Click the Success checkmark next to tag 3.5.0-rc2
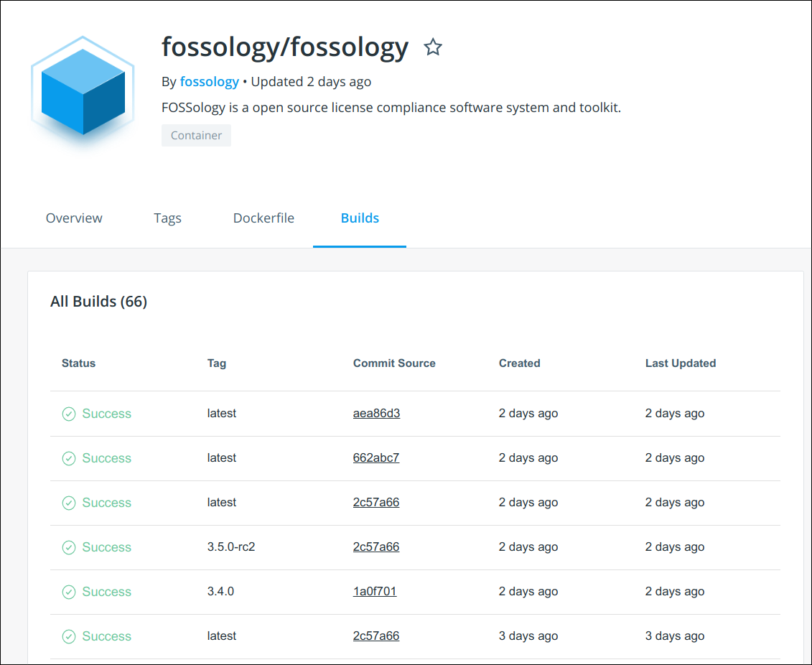 [69, 547]
